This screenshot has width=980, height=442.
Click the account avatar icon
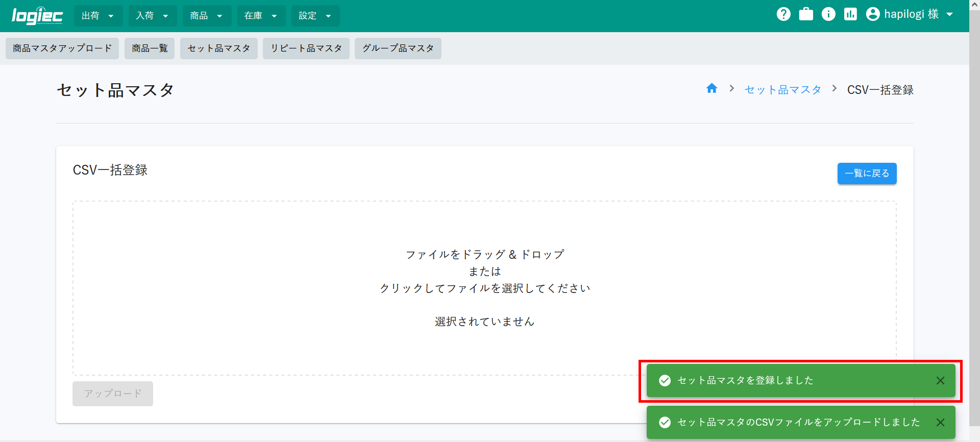coord(873,14)
